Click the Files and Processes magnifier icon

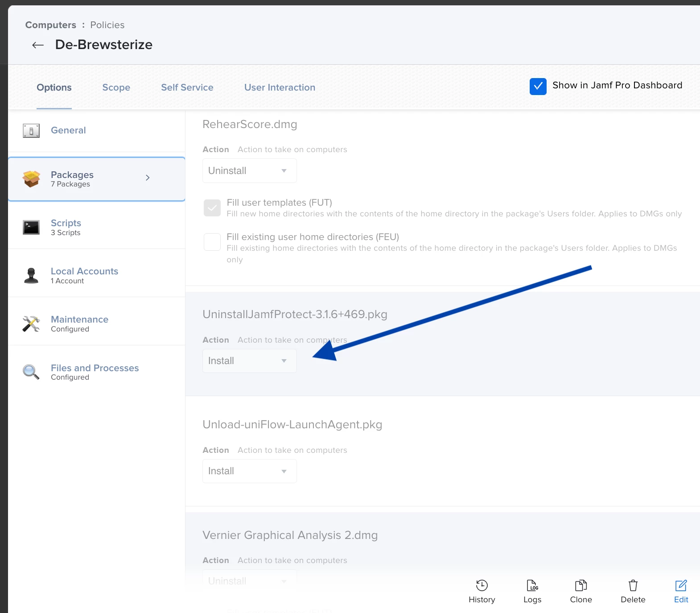tap(31, 372)
